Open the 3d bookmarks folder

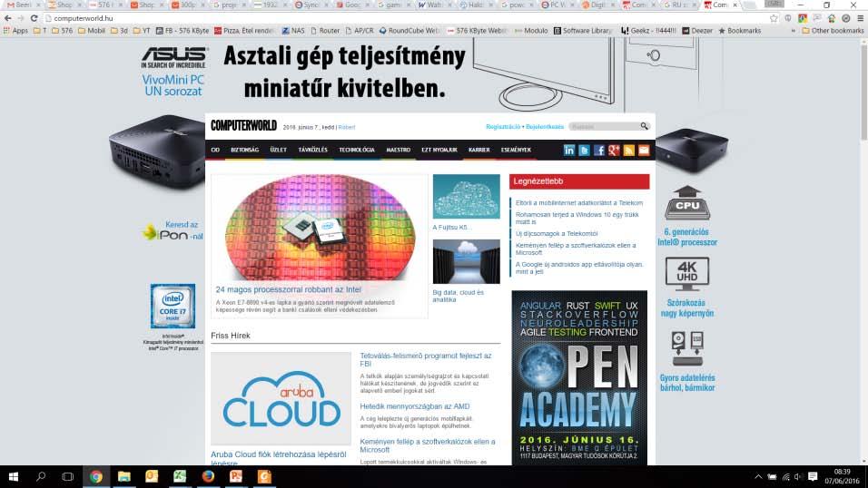[119, 31]
